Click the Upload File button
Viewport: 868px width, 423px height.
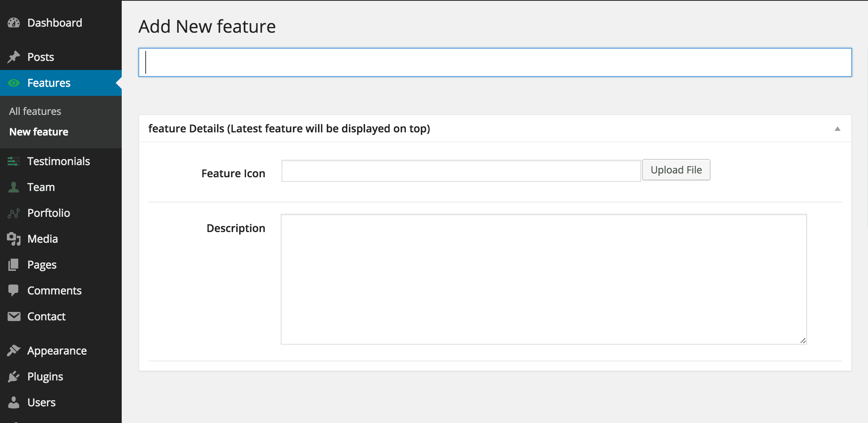(x=676, y=170)
